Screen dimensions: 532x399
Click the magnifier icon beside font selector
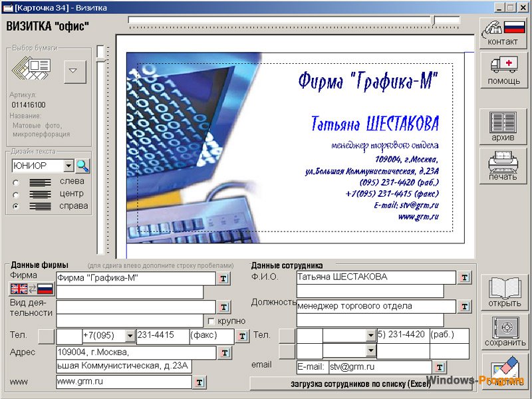pyautogui.click(x=83, y=166)
